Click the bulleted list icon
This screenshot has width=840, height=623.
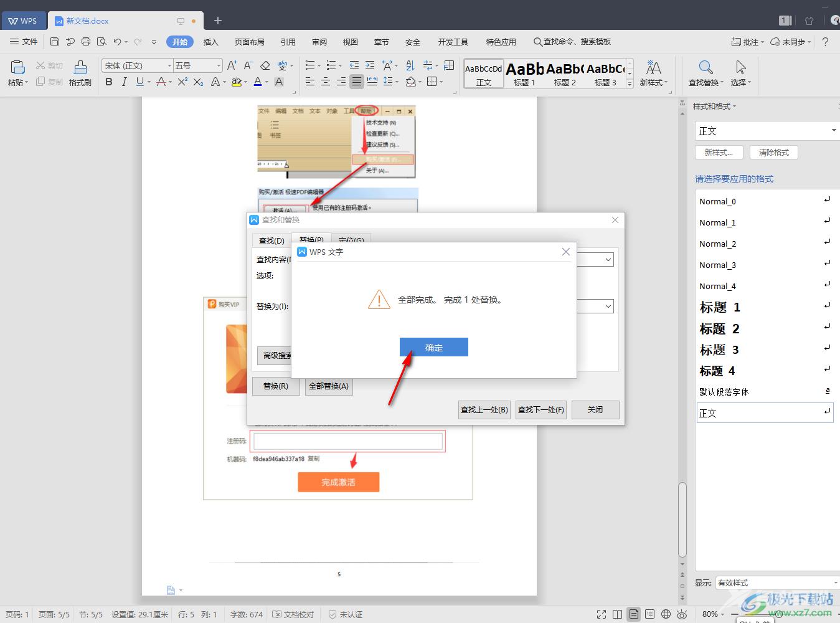point(309,65)
